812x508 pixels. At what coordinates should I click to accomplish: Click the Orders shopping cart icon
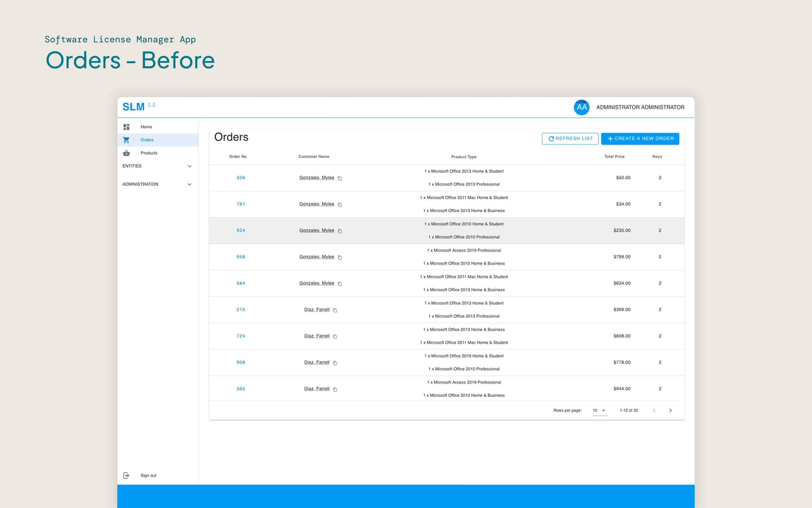pos(126,140)
